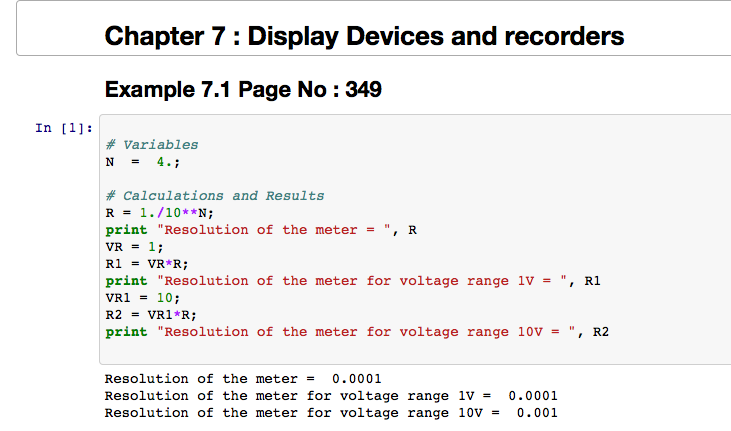Click the R2 variable ending the last print
Image resolution: width=731 pixels, height=431 pixels.
[x=601, y=332]
